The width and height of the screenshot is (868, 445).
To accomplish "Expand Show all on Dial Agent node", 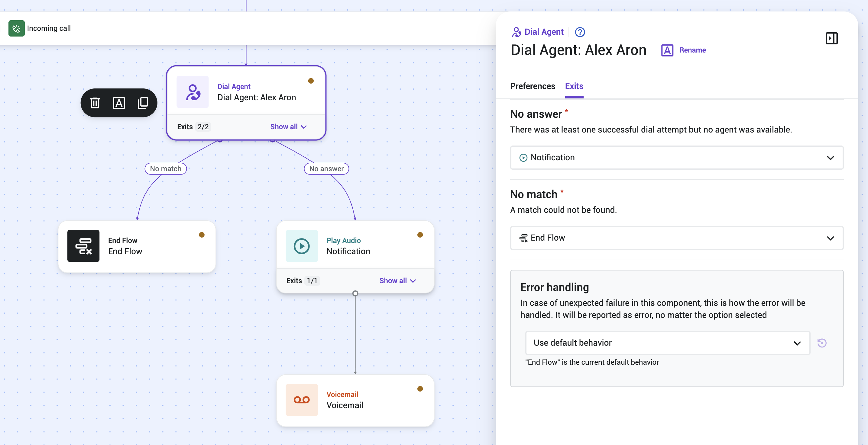I will point(288,127).
